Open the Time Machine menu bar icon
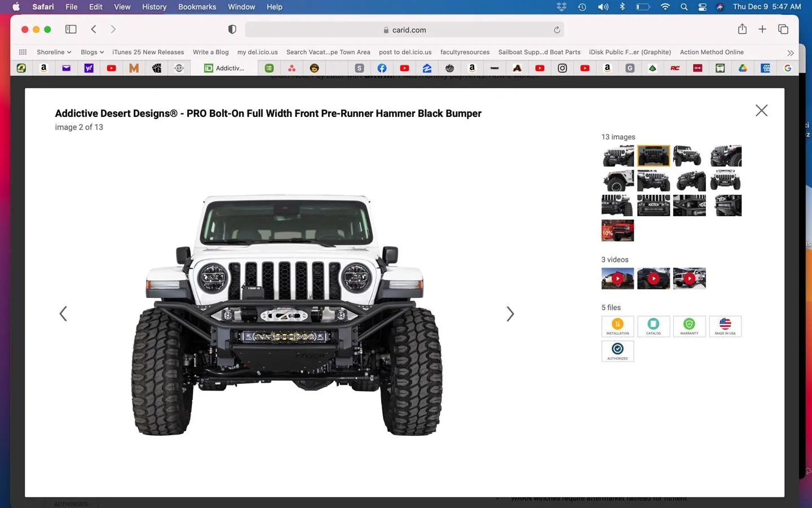Screen dimensions: 812x508 pyautogui.click(x=582, y=7)
